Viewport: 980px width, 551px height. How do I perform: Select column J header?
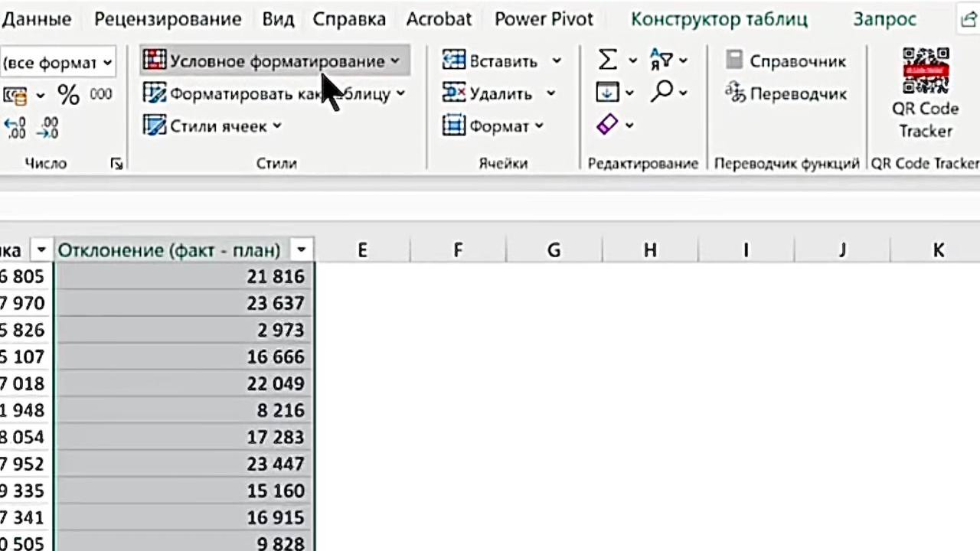pos(842,250)
